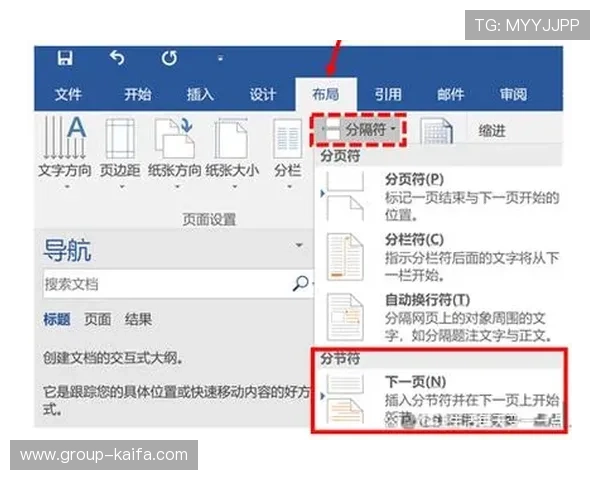Switch to the 引用 tab
This screenshot has height=480, width=600.
388,94
